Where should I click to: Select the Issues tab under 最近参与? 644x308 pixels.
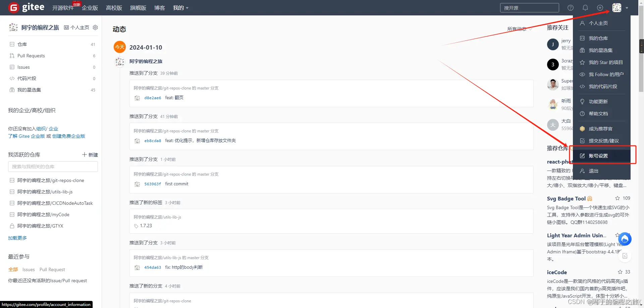click(x=29, y=269)
